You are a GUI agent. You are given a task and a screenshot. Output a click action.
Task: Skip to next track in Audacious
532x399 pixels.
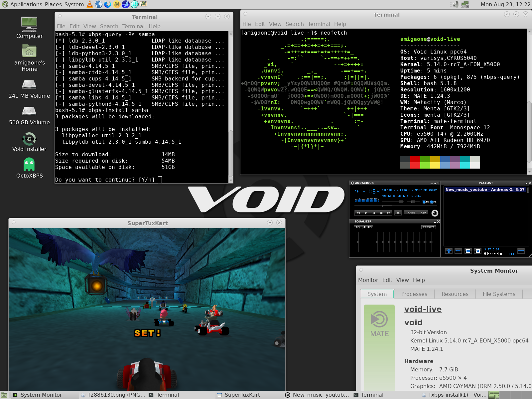(x=389, y=213)
